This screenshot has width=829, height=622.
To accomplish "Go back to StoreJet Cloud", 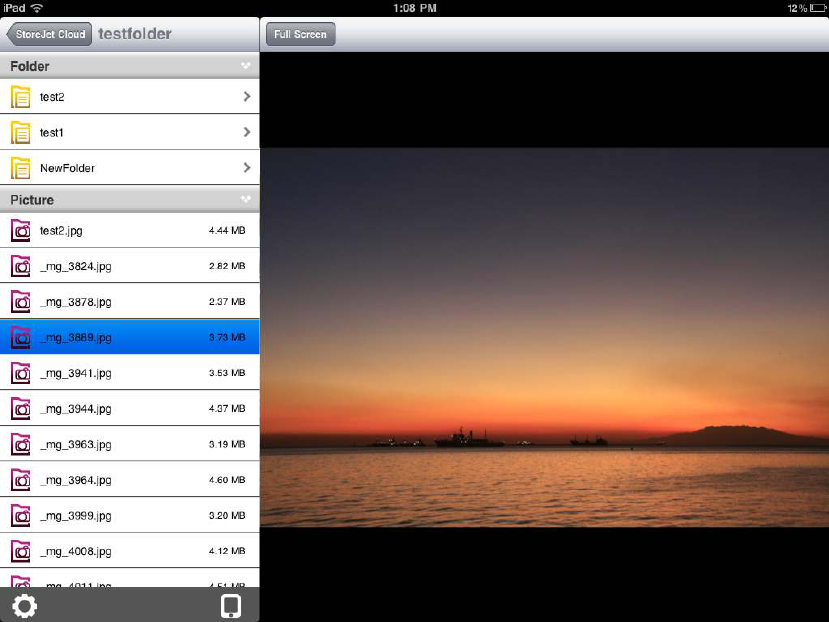I will [x=49, y=34].
